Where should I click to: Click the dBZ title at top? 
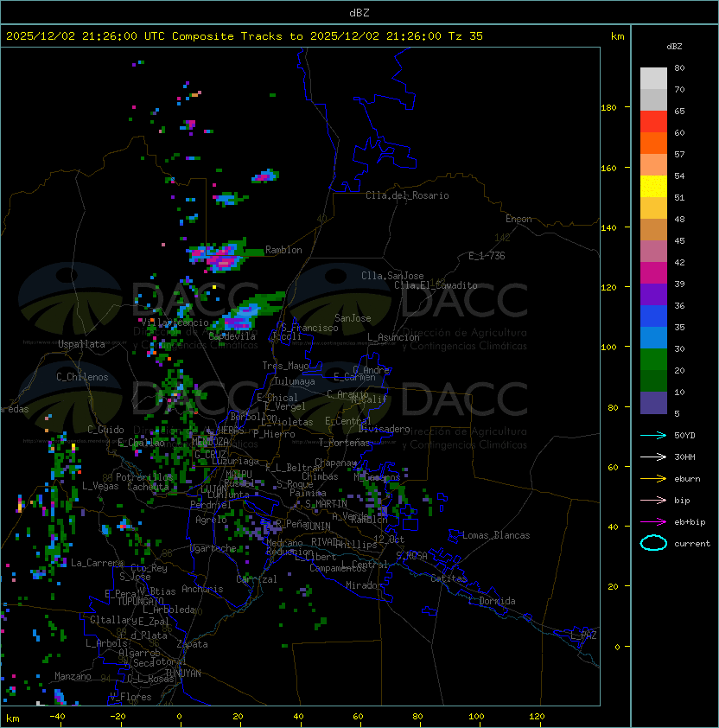[x=359, y=12]
